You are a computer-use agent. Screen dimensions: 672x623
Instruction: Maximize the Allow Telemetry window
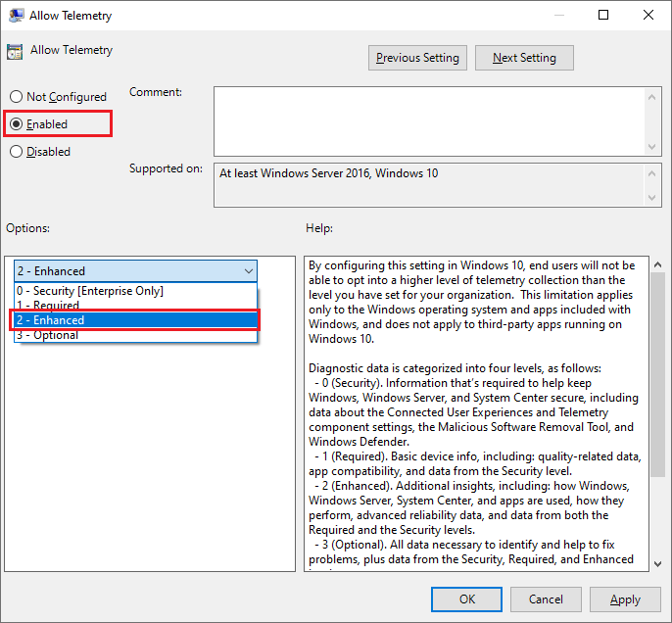[603, 16]
